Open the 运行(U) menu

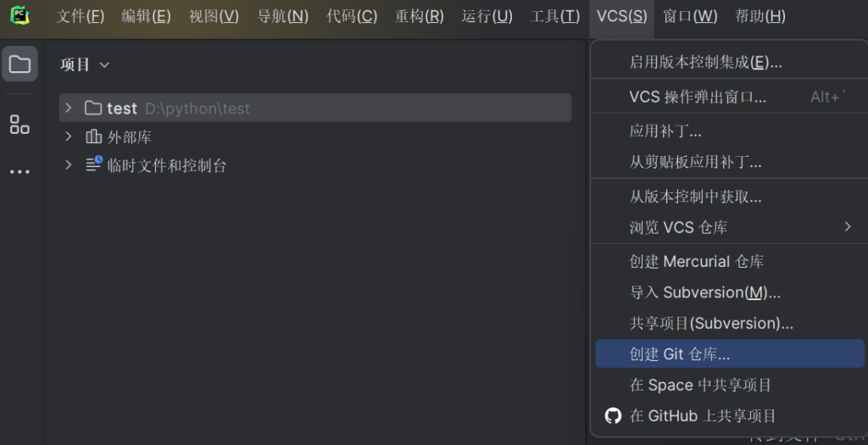click(487, 16)
